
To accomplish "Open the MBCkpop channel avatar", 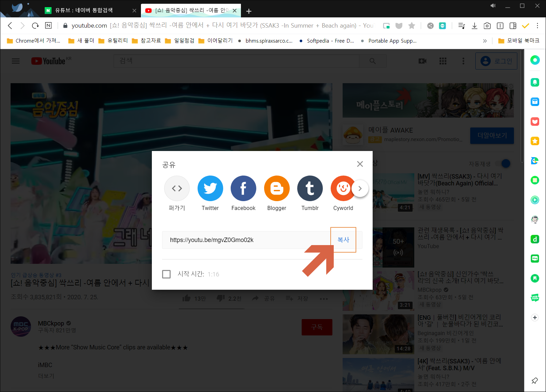I will pos(21,327).
